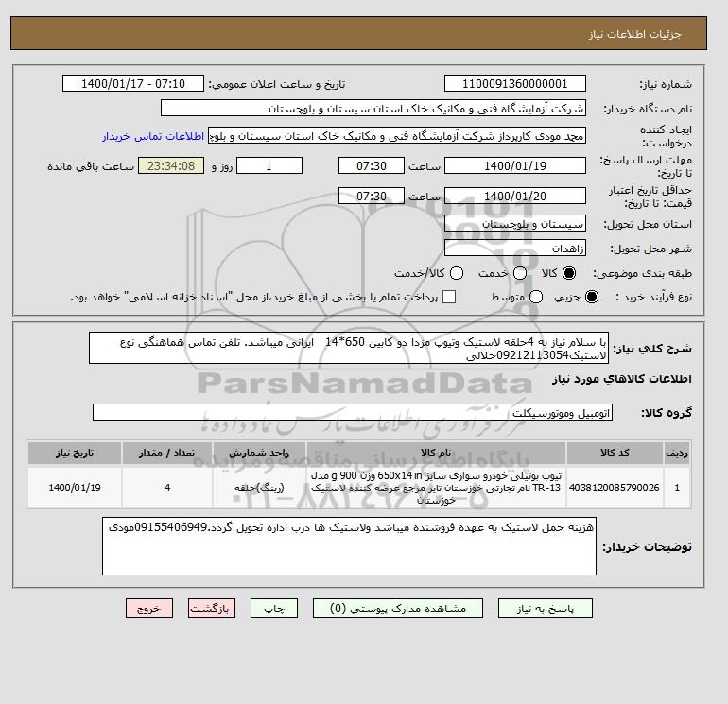Click the پاسخ به نیاز button
The image size is (728, 704).
click(x=546, y=609)
